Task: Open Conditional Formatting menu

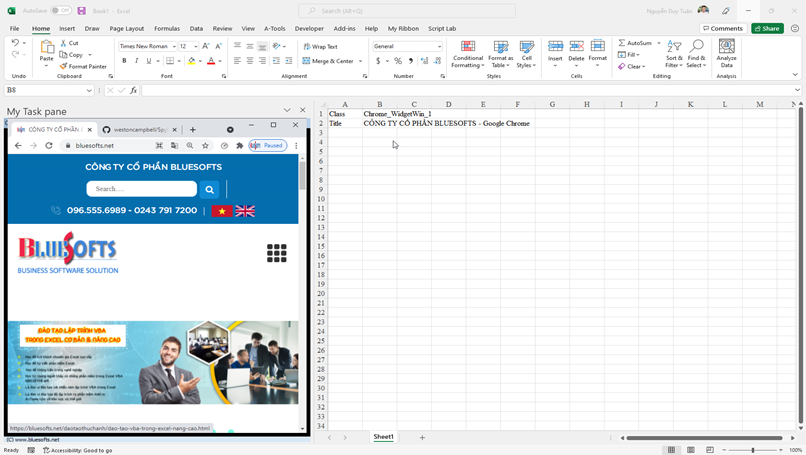Action: tap(468, 54)
